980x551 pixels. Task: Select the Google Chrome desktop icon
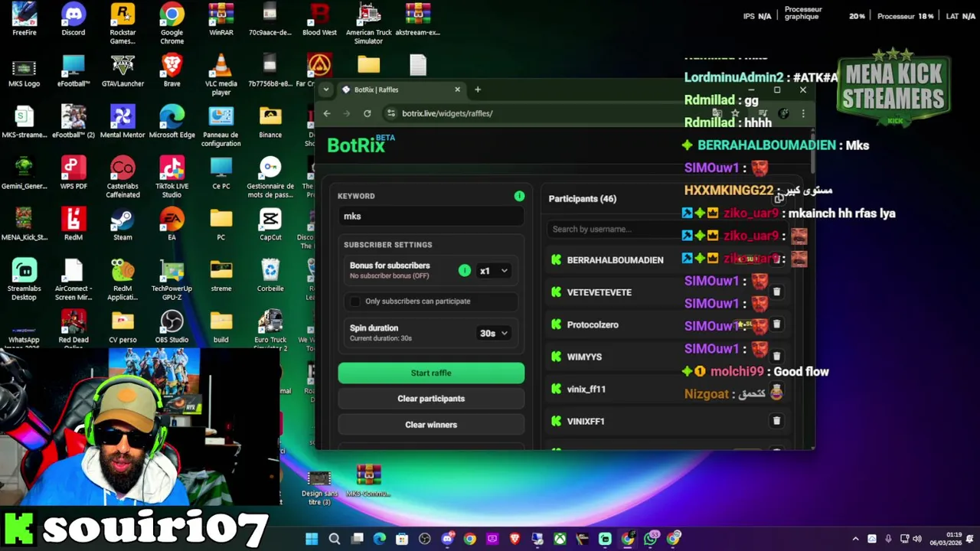(x=171, y=23)
